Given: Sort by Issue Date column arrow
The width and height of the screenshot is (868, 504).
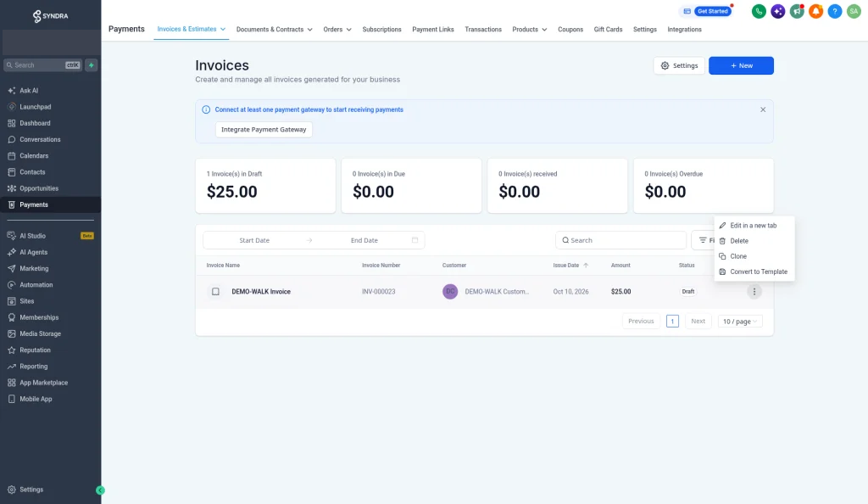Looking at the screenshot, I should [586, 266].
